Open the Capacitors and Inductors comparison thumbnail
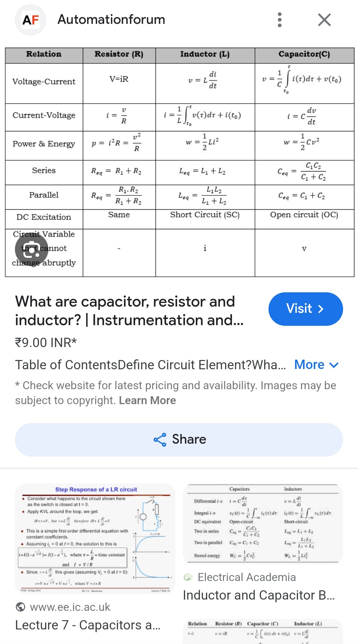 tap(263, 523)
